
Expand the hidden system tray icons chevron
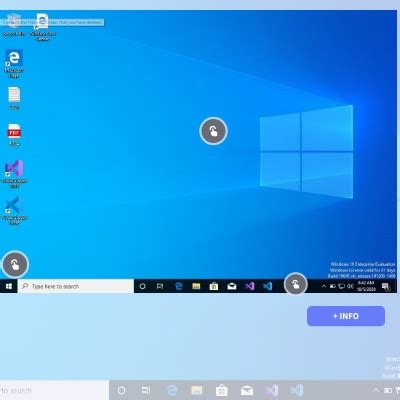point(324,286)
